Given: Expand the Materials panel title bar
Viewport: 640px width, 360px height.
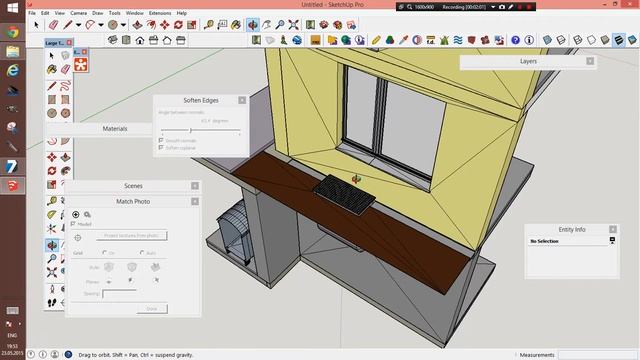Looking at the screenshot, I should pyautogui.click(x=100, y=129).
